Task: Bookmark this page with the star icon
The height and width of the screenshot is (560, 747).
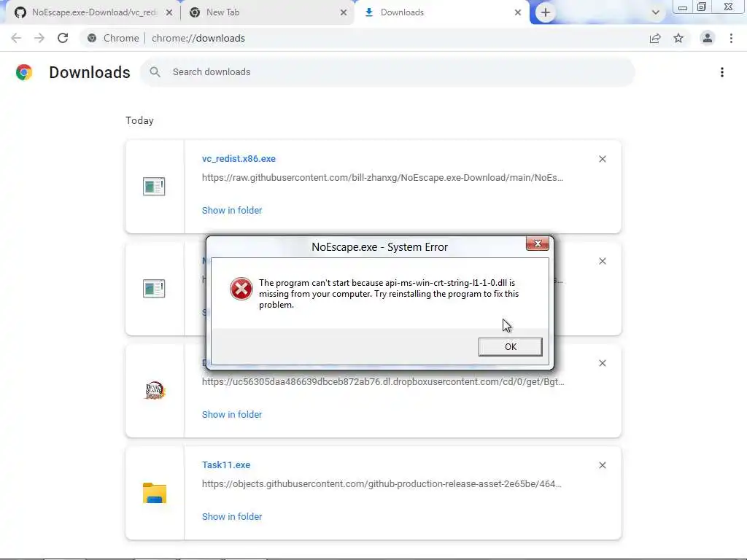Action: pyautogui.click(x=678, y=38)
